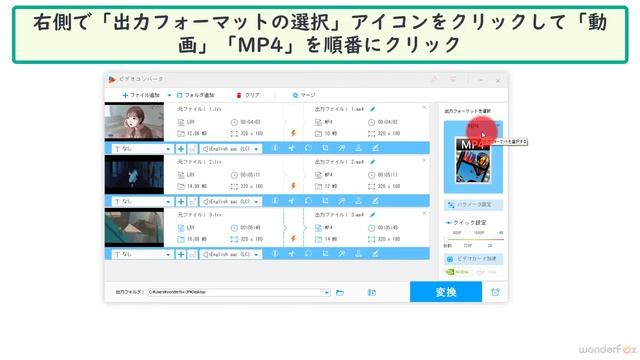640x360 pixels.
Task: Rename output file 2.mp4 with pencil icon
Action: (x=372, y=162)
